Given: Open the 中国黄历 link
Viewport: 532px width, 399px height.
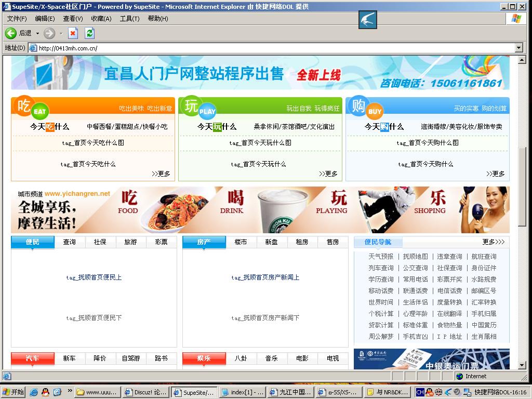Looking at the screenshot, I should pyautogui.click(x=484, y=325).
